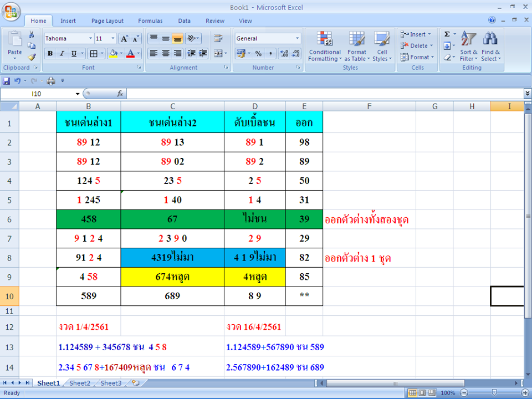
Task: Click the Paste clipboard icon
Action: point(14,40)
